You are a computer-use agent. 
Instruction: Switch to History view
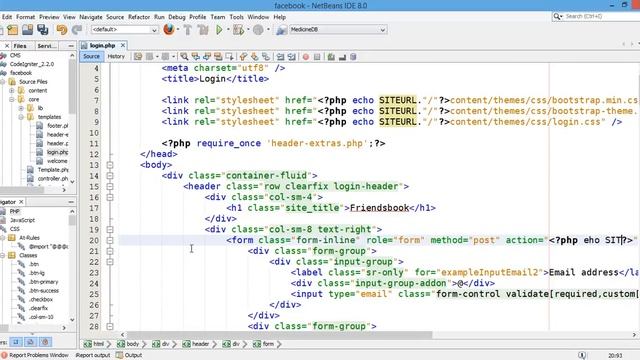[x=116, y=57]
